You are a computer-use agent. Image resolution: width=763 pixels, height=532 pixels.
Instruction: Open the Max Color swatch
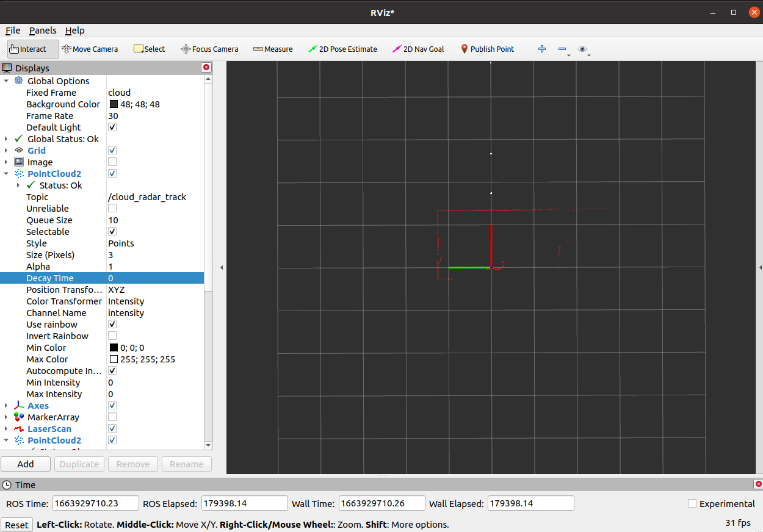(x=114, y=359)
